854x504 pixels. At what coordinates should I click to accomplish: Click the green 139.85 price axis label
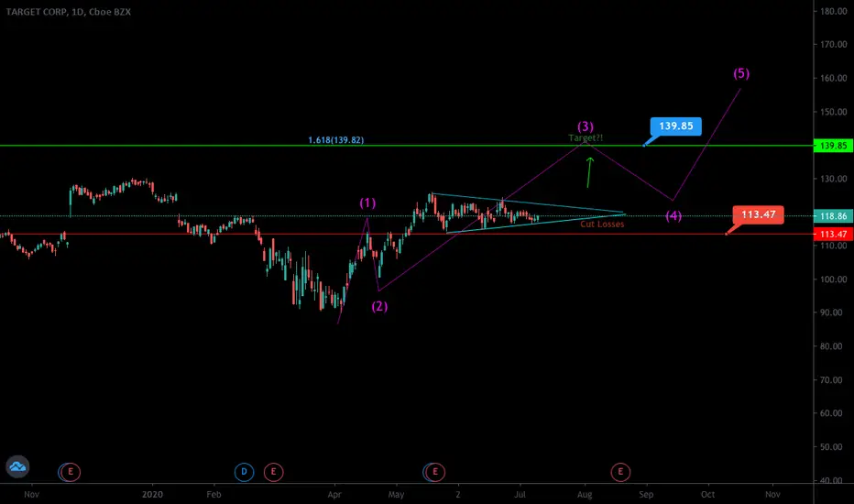[833, 146]
